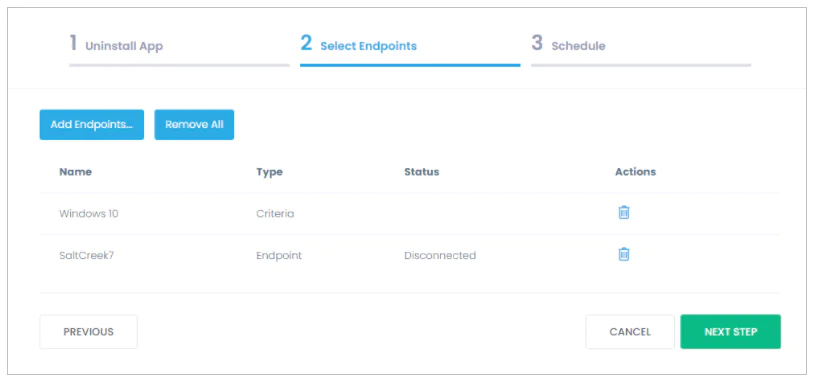The width and height of the screenshot is (813, 384).
Task: Click the Criteria type cell
Action: (275, 214)
